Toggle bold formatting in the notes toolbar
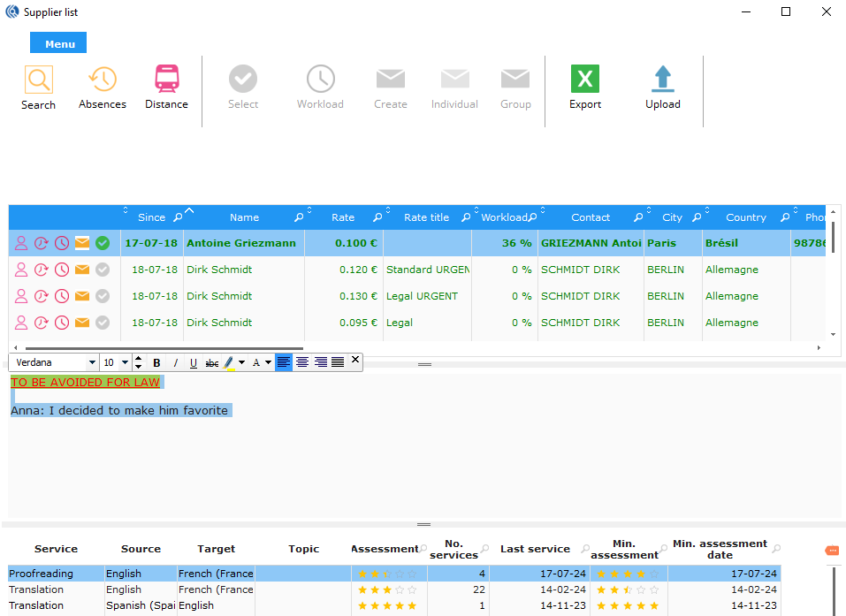846x616 pixels. tap(156, 362)
